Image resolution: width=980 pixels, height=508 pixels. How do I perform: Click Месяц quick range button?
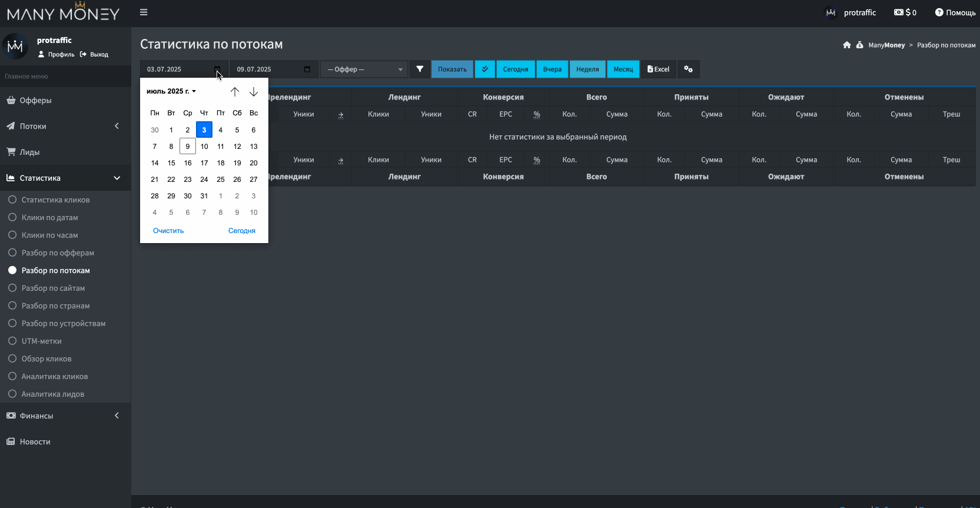coord(623,69)
